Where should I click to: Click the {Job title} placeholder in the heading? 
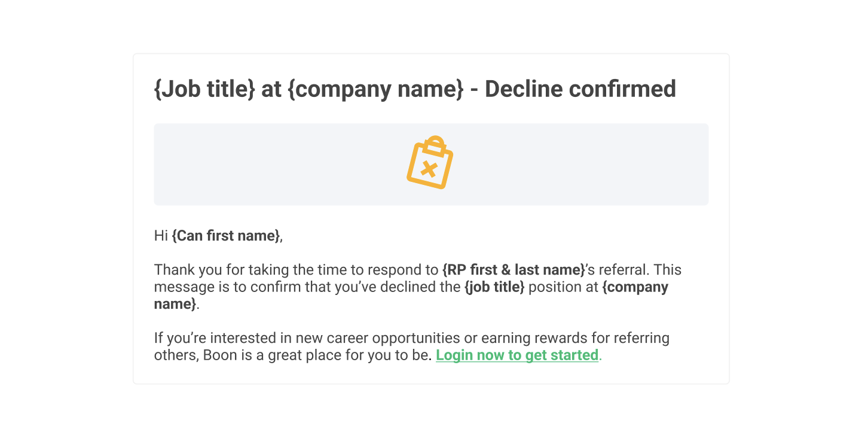[204, 89]
